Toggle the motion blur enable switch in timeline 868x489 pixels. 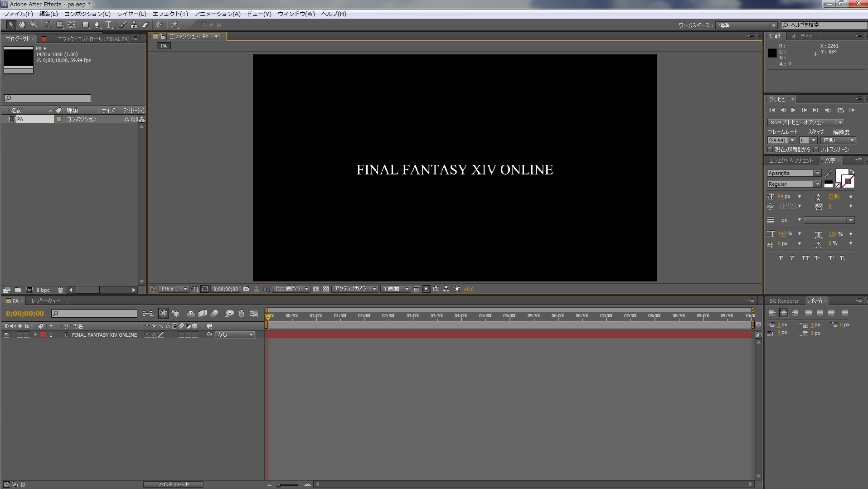click(214, 314)
